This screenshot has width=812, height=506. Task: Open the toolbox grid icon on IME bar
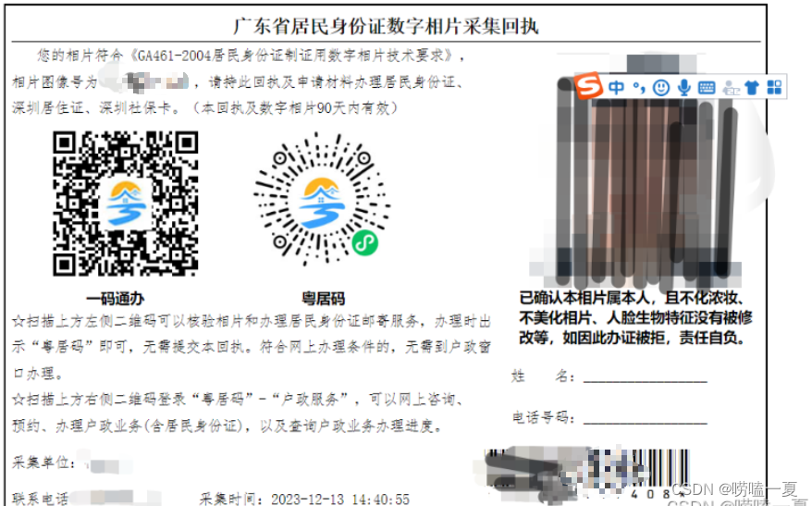point(774,88)
